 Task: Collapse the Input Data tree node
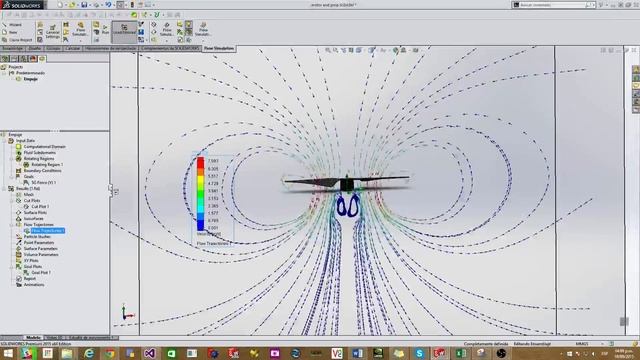click(4, 141)
